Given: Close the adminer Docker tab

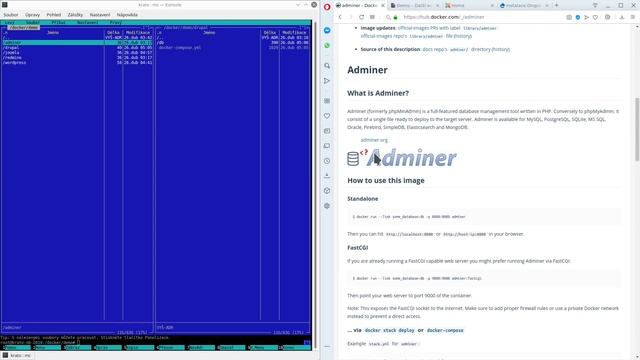Looking at the screenshot, I should pyautogui.click(x=383, y=6).
